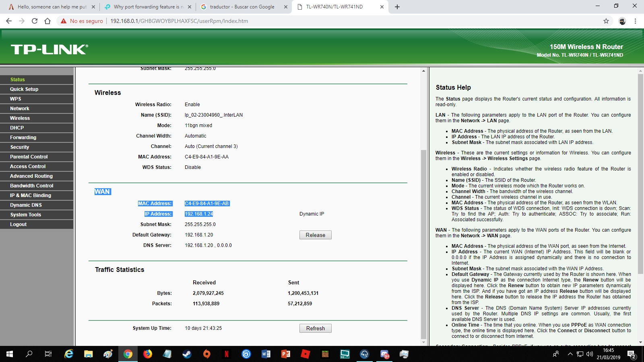Click the 'No es seguro' security warning

click(82, 21)
